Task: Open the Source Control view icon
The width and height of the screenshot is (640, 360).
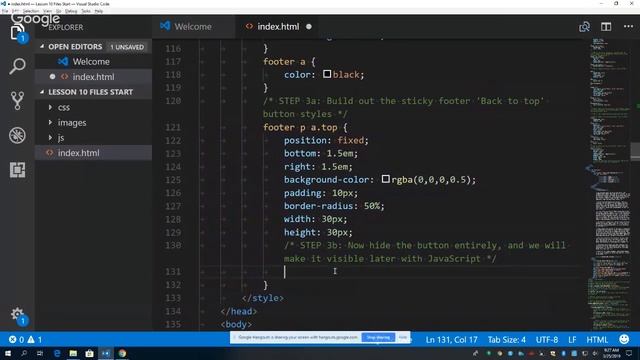Action: [17, 100]
